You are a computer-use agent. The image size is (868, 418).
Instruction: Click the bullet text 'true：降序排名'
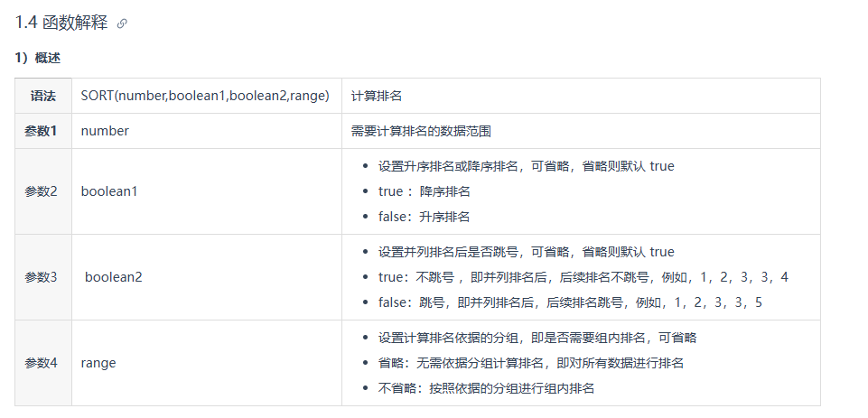[x=424, y=191]
